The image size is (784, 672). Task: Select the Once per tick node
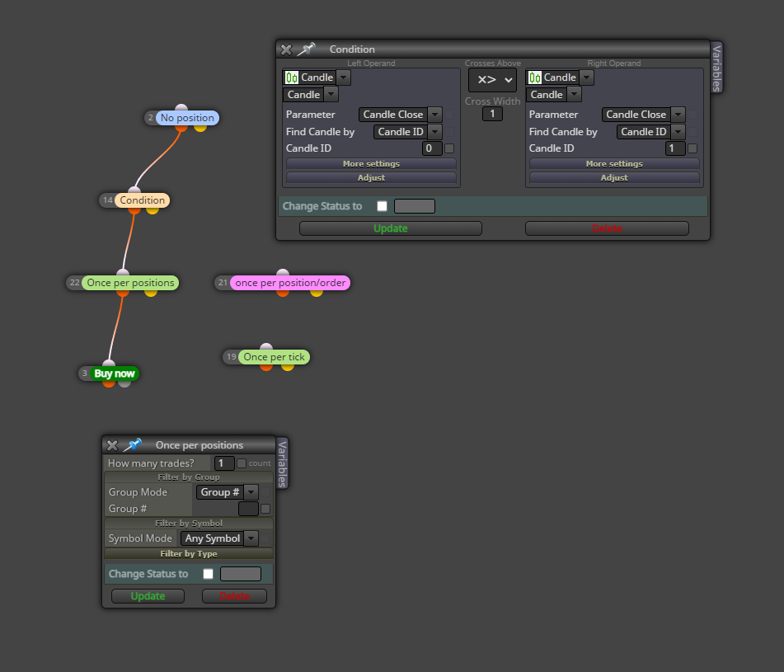coord(274,357)
